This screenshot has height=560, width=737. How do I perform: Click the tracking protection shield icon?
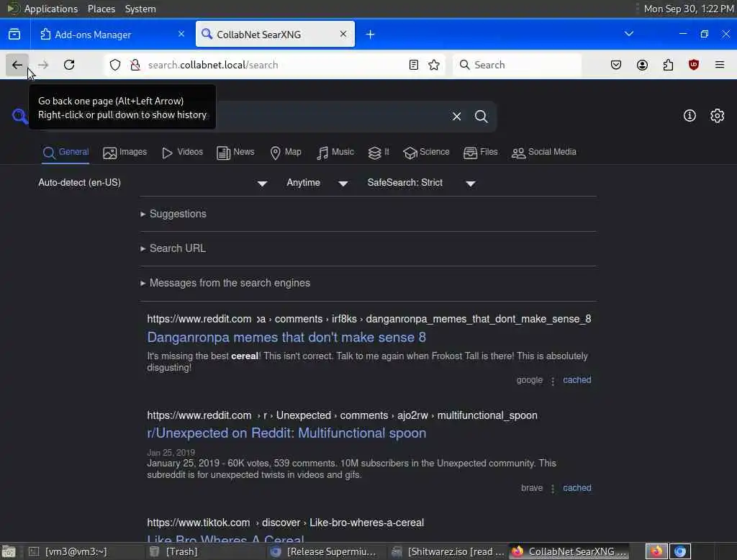click(x=115, y=65)
